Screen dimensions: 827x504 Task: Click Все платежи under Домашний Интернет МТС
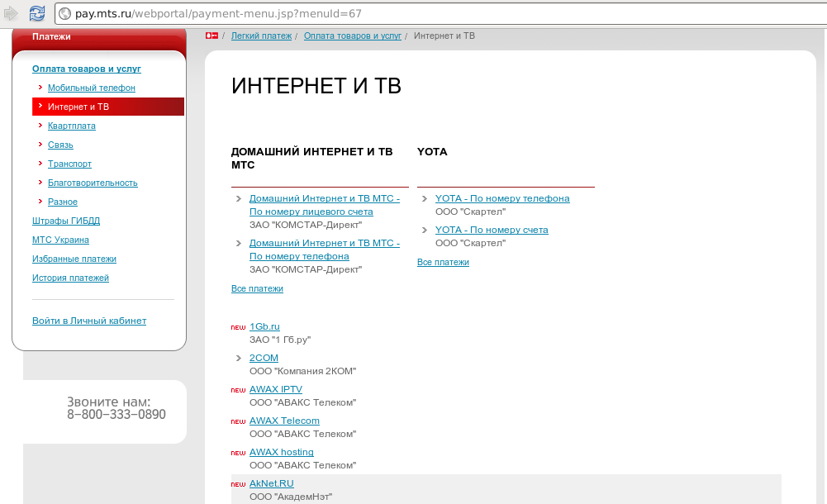[x=257, y=288]
